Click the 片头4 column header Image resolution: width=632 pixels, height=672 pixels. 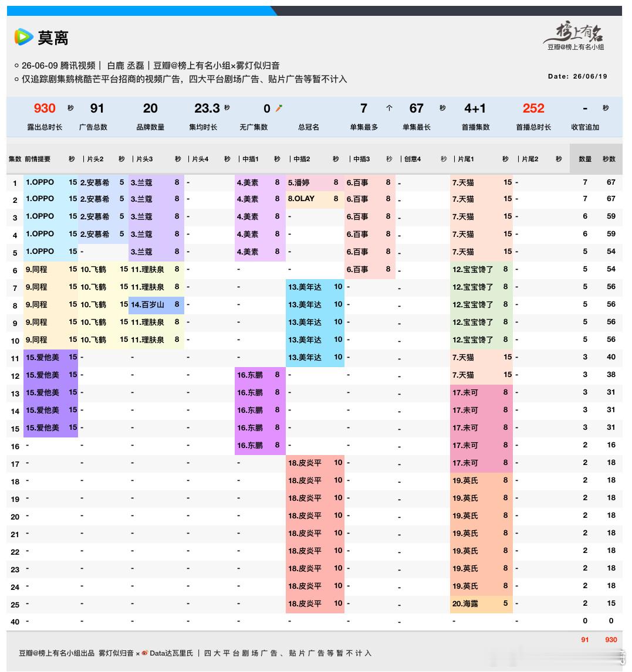pyautogui.click(x=200, y=159)
